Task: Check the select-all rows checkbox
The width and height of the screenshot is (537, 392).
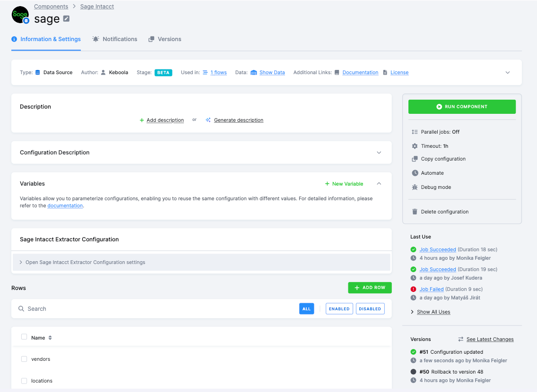Action: click(x=24, y=337)
